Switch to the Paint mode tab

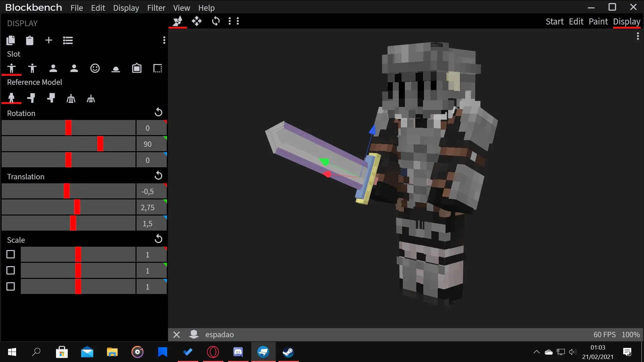[598, 21]
